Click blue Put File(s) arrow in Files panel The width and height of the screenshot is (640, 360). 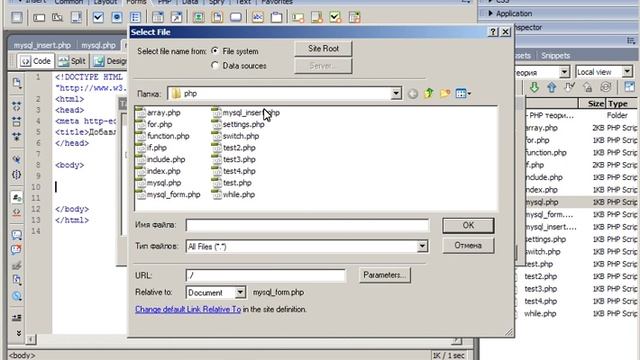[552, 87]
